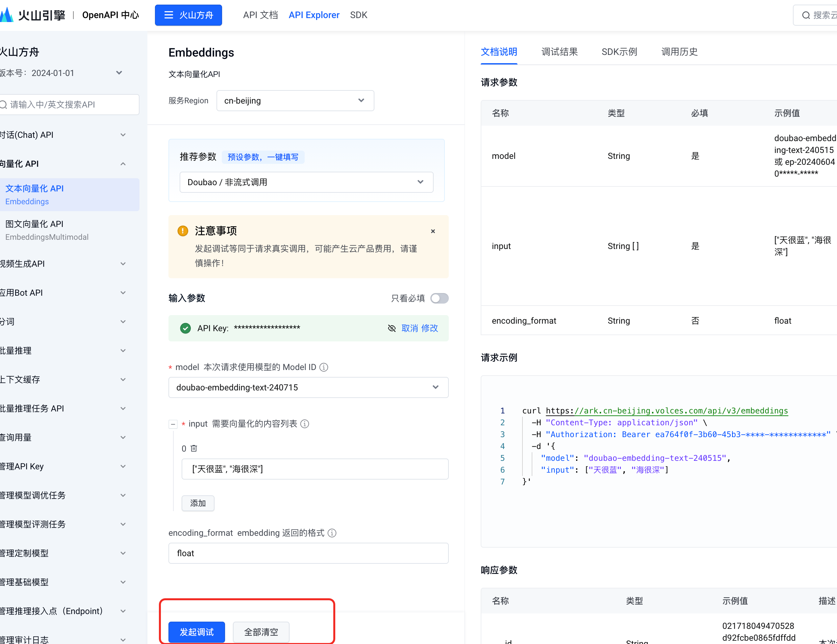837x644 pixels.
Task: Expand the 批量推理 section
Action: (x=123, y=351)
